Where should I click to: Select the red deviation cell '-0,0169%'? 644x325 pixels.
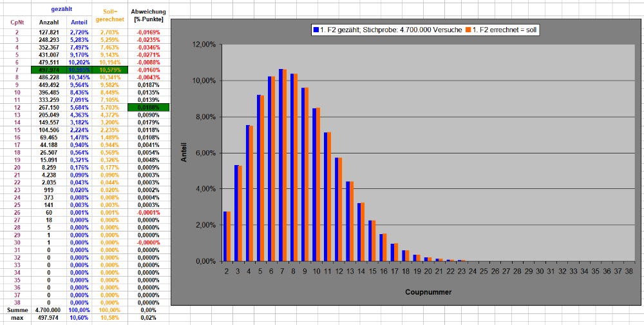click(x=148, y=32)
